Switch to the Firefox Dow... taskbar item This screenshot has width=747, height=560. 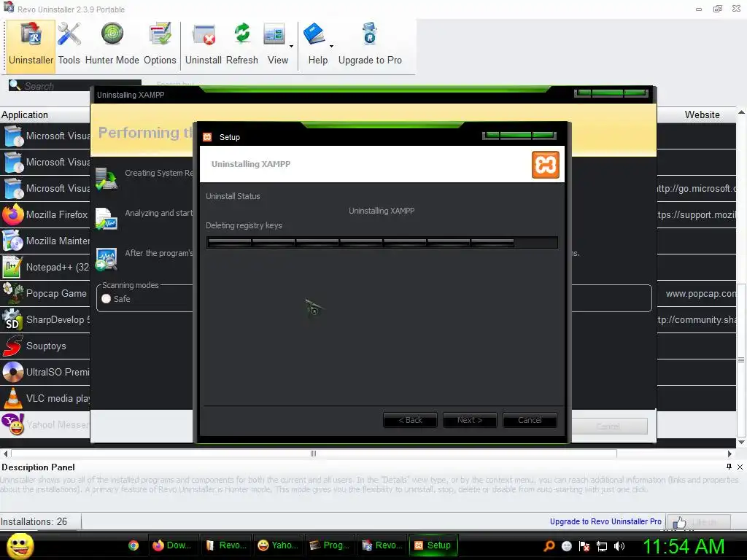172,545
